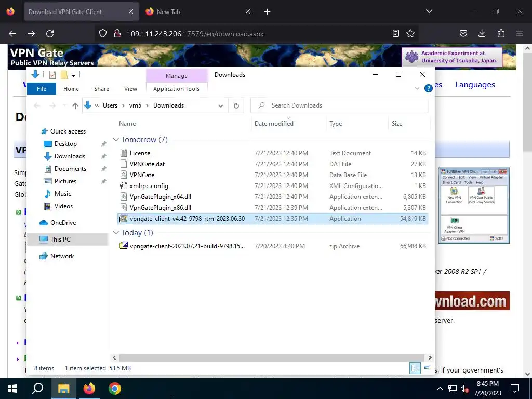Click Users in the address breadcrumb
The image size is (532, 399).
pos(110,105)
